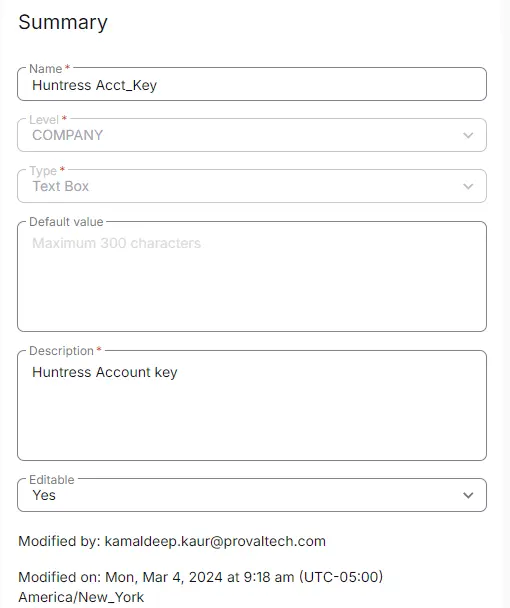Click the Default value field label
Viewport: 510px width, 608px height.
click(66, 222)
